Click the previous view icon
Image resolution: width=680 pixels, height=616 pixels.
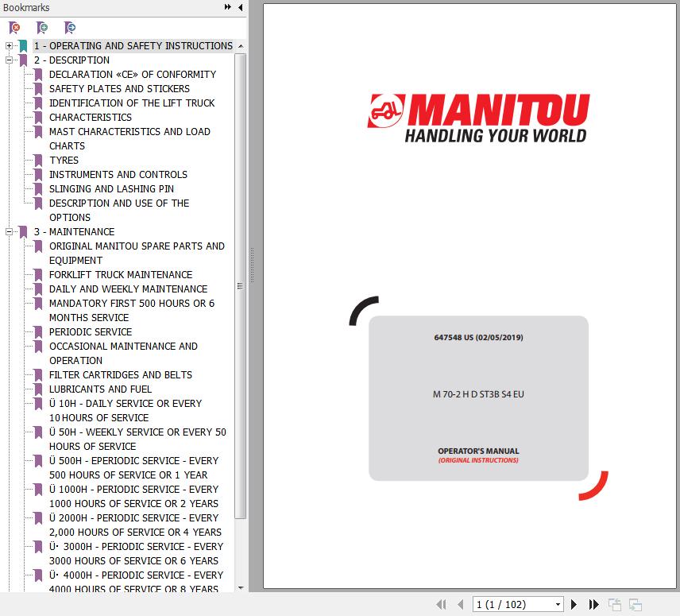point(615,604)
